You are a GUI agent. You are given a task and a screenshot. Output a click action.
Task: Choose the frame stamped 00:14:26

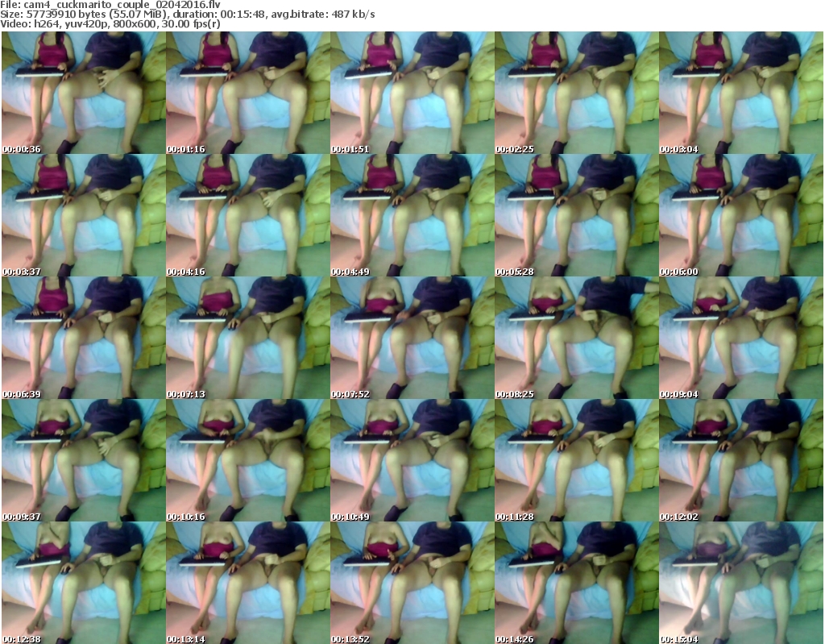click(576, 583)
